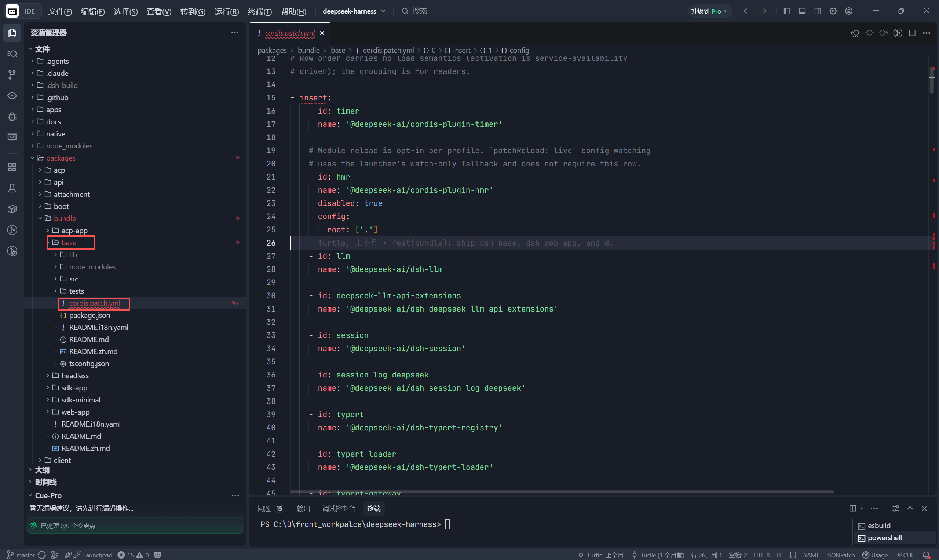Click the terminal settings sliders icon
Image resolution: width=939 pixels, height=560 pixels.
coord(896,508)
